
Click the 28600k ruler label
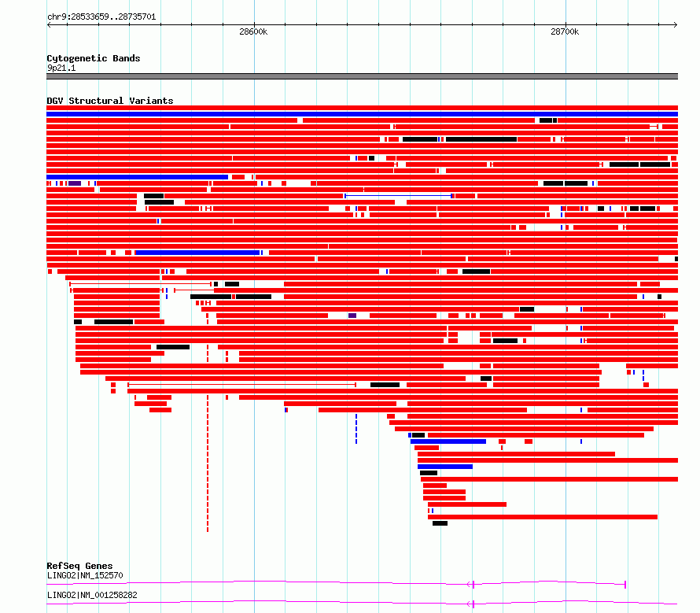253,31
